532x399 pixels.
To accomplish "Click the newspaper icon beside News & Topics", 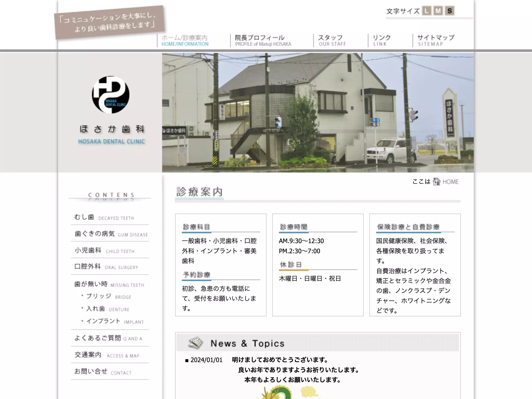I will [195, 343].
